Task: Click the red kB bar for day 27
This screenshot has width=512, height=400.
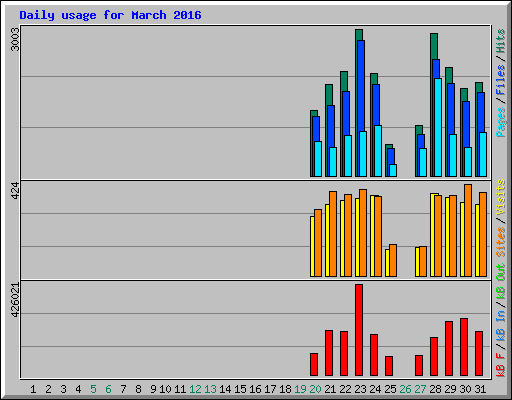Action: coord(419,366)
